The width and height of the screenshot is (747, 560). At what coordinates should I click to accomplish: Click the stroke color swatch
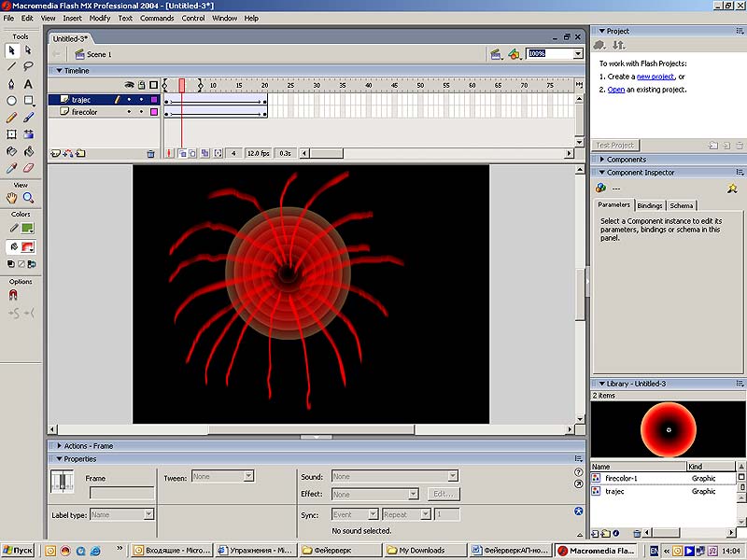(x=28, y=228)
